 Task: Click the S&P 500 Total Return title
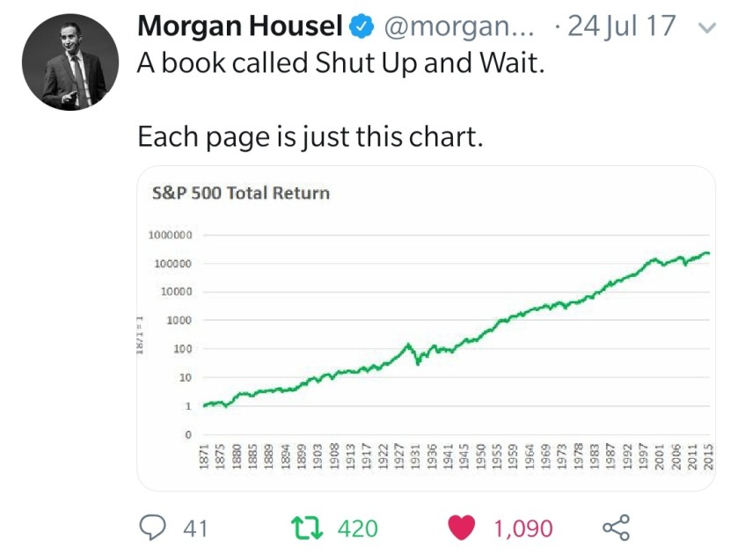coord(241,193)
